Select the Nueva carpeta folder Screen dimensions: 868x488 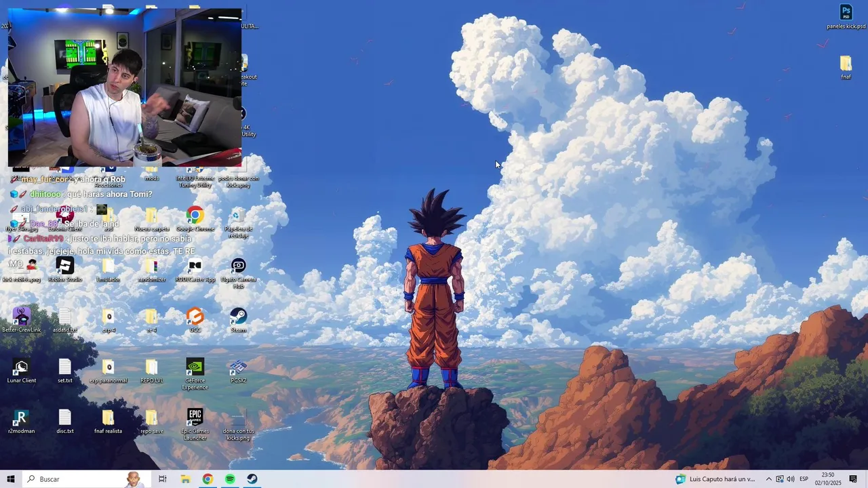[x=151, y=219]
